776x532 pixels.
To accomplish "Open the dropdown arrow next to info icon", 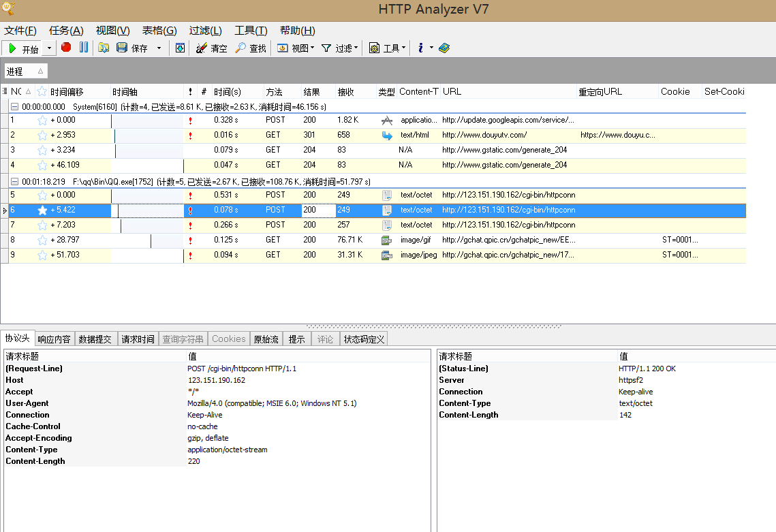I will pos(431,48).
